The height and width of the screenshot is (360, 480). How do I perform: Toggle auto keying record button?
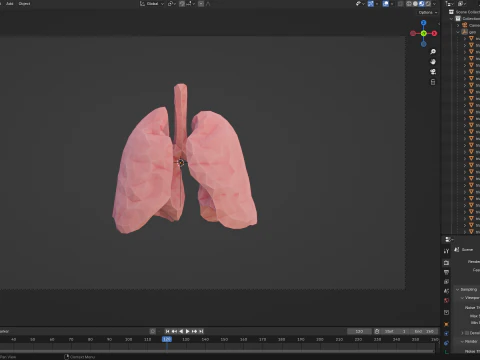pos(153,331)
